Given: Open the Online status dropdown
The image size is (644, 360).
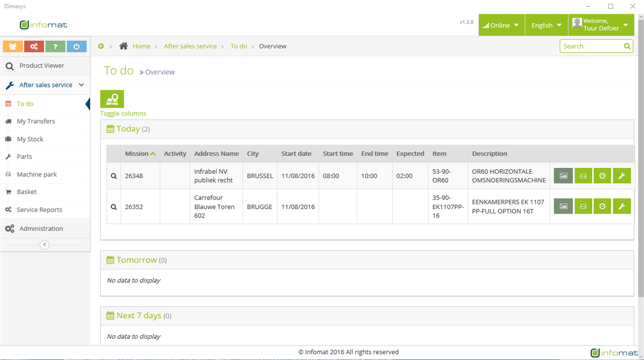Looking at the screenshot, I should click(x=501, y=25).
